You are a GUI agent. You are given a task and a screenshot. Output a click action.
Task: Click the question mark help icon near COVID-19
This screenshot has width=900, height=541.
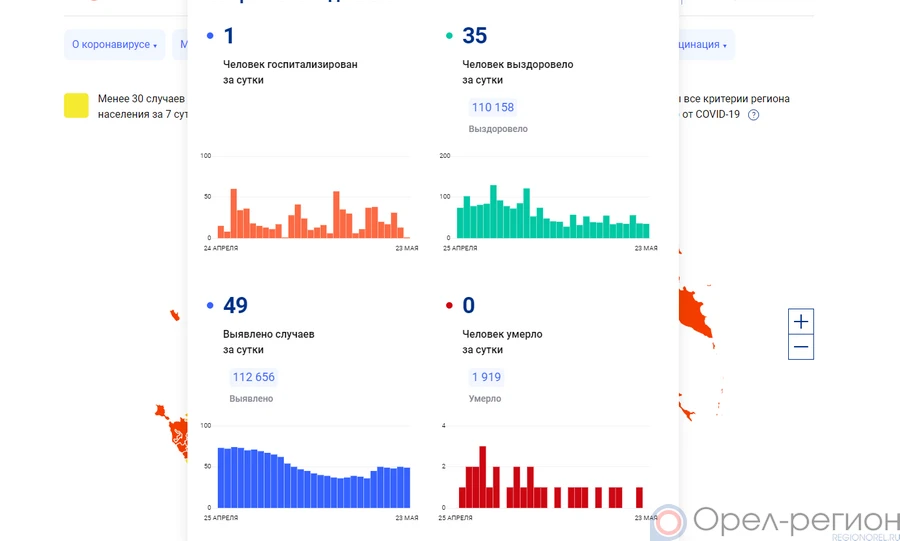point(754,115)
